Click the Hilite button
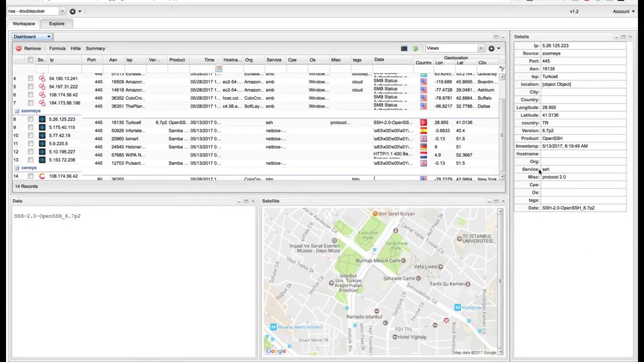 (x=75, y=49)
